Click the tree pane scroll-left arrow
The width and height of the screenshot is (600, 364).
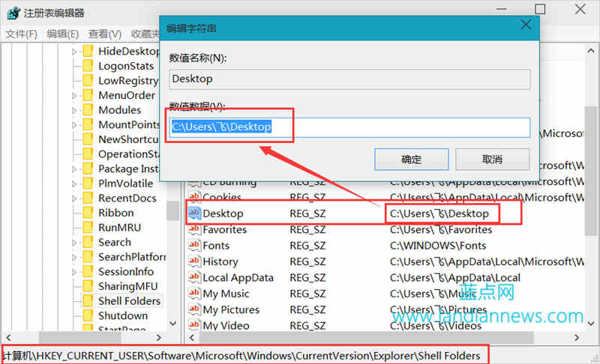pos(8,337)
